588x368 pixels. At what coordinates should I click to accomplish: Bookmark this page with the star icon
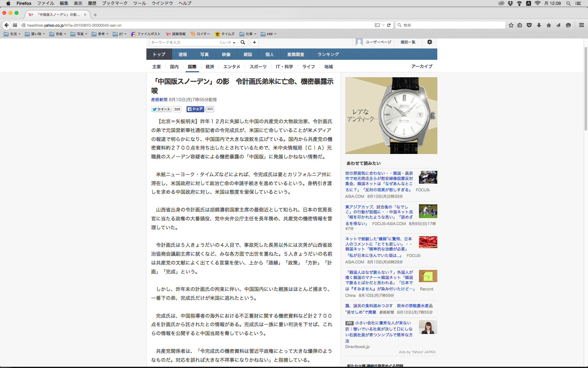[511, 25]
